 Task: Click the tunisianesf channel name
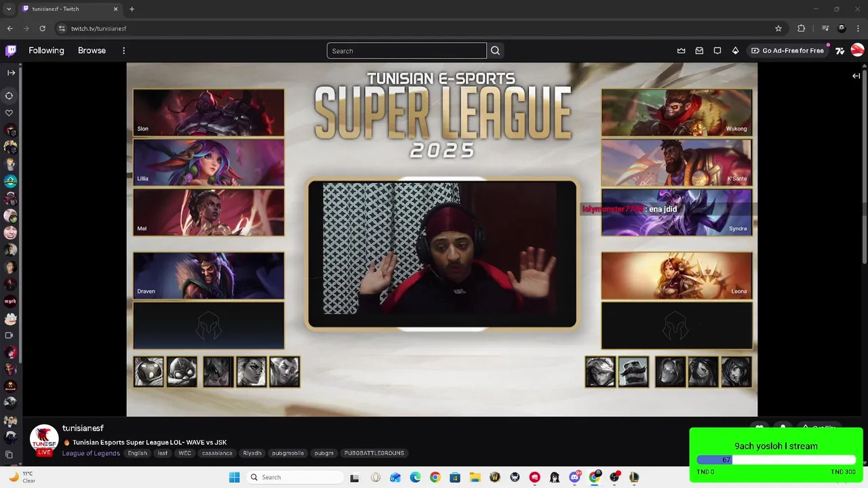tap(83, 428)
